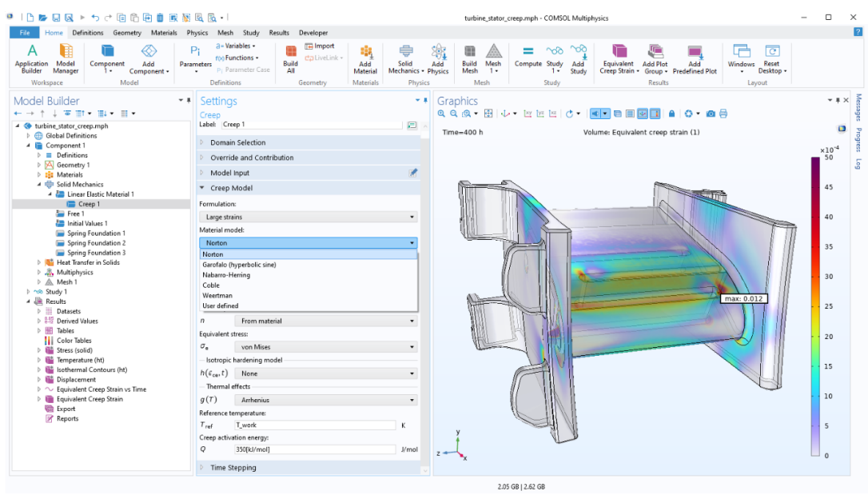The image size is (868, 495).
Task: Expand the Domain Selection section
Action: [309, 142]
